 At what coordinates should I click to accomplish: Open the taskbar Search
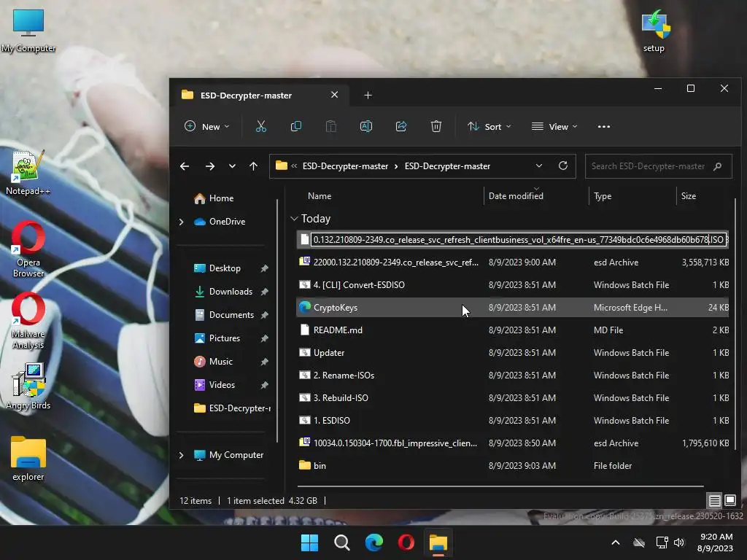[x=341, y=542]
